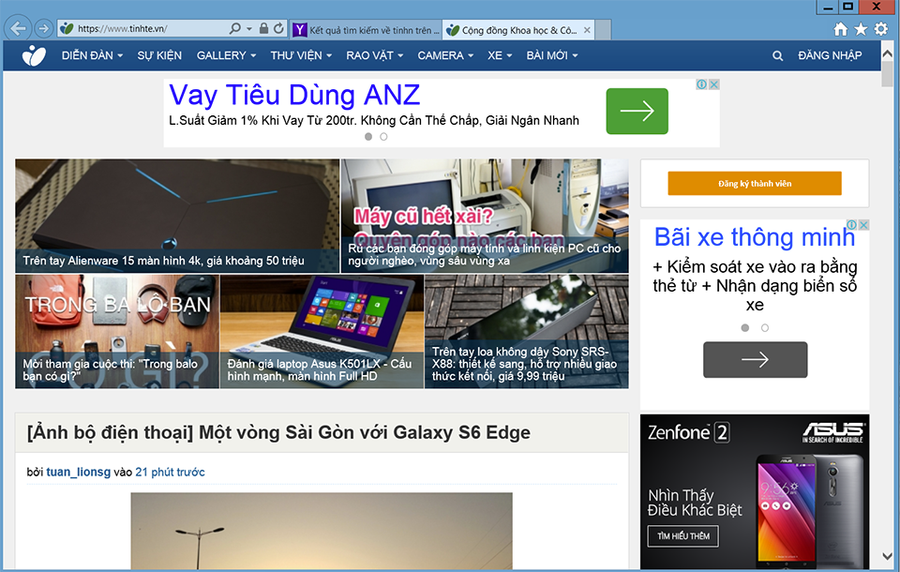This screenshot has width=900, height=572.
Task: Click the gray arrow button in Bãi xe ad
Action: click(x=755, y=360)
